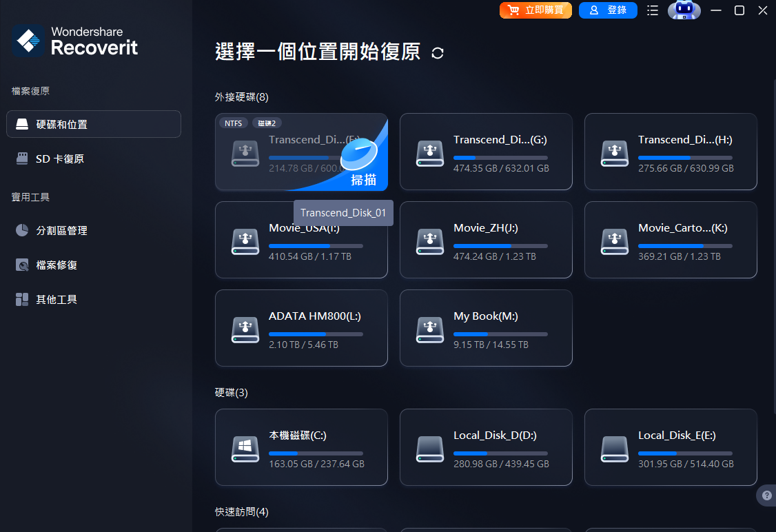Click the USB drive icon for Movie_USA(I:)
Viewport: 776px width, 532px height.
point(245,241)
